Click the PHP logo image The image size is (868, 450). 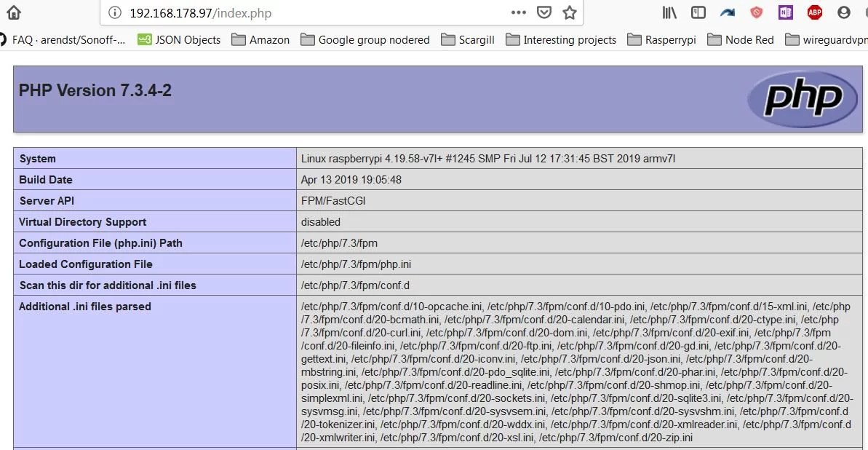(x=803, y=99)
